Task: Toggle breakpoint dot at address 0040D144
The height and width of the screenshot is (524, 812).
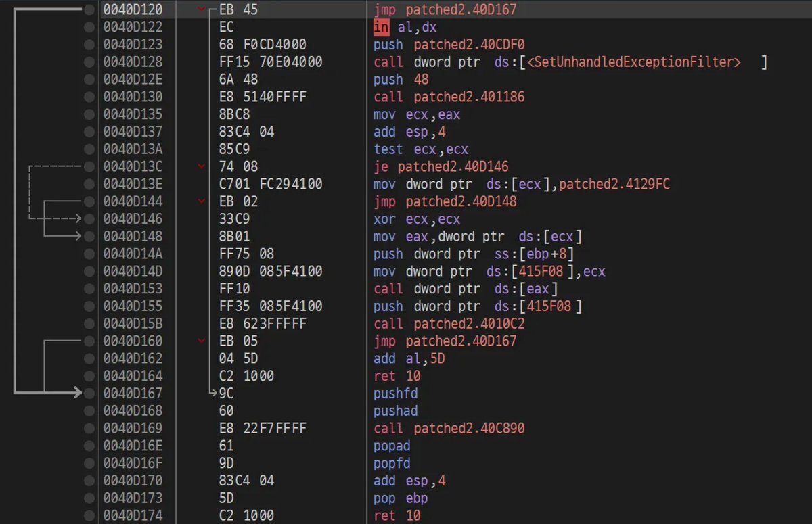Action: point(89,201)
